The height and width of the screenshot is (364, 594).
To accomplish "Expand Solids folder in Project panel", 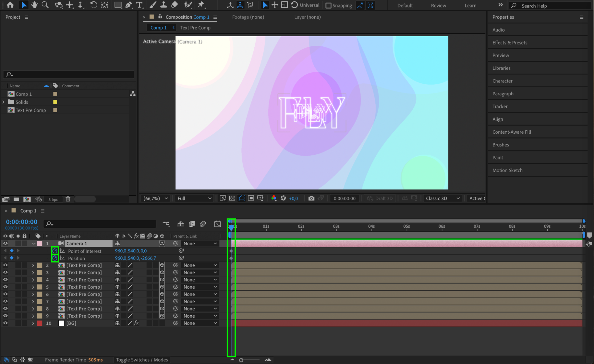I will click(x=3, y=102).
